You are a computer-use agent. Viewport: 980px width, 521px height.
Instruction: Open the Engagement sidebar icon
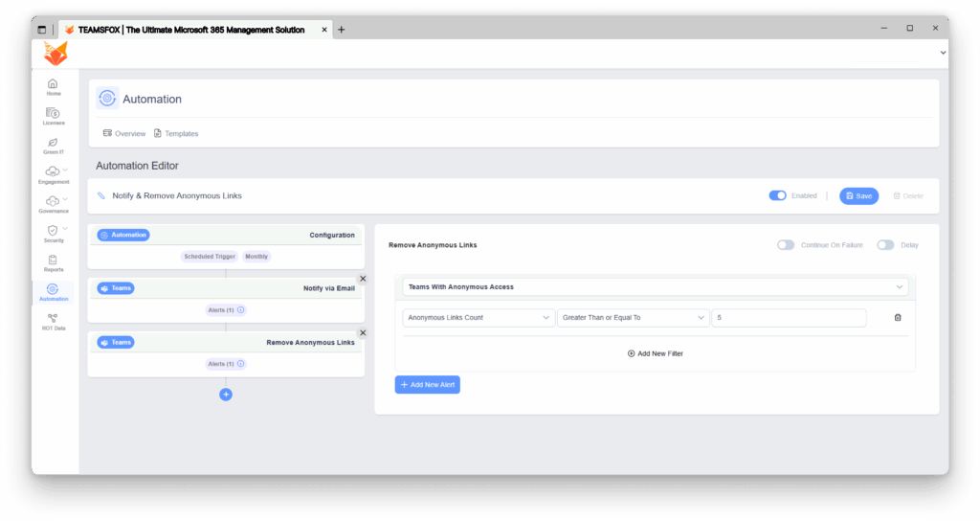pos(52,170)
